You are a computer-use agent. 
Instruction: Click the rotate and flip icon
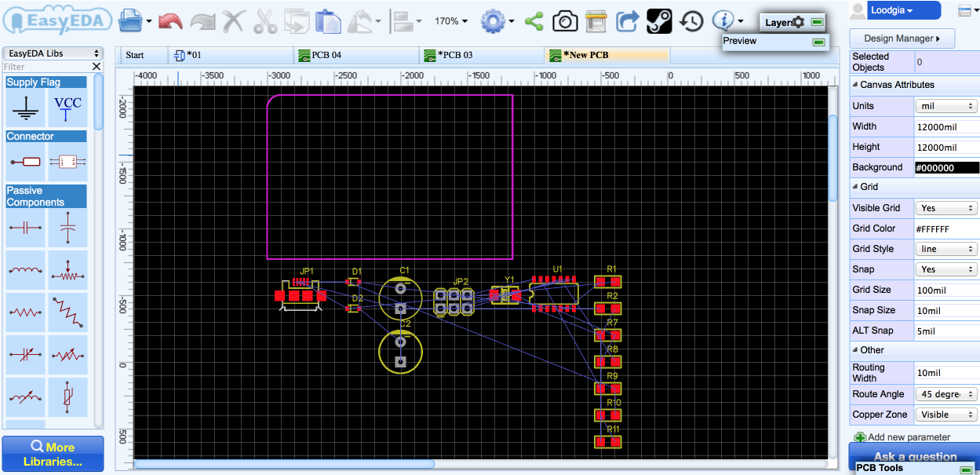tap(362, 21)
